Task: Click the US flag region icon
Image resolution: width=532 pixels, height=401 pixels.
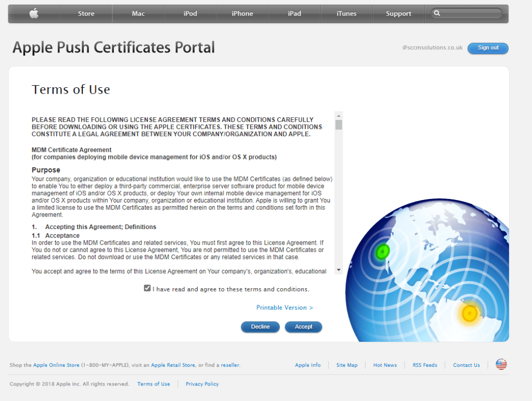Action: click(x=501, y=365)
